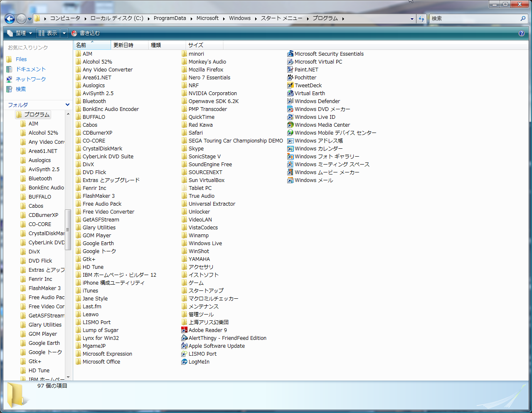This screenshot has height=413, width=532.
Task: Select LISMO Port shortcut icon below Apple Software Update
Action: (184, 354)
